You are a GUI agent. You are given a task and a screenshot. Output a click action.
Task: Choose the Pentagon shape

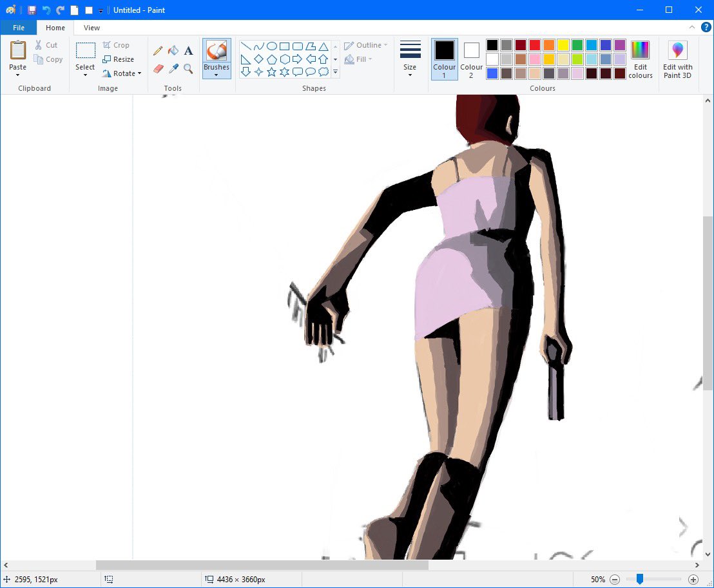coord(272,59)
